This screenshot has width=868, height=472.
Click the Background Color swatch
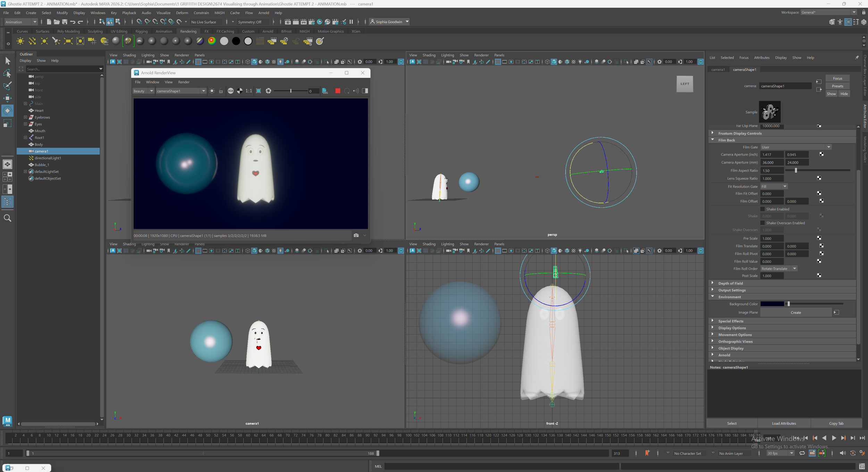772,304
